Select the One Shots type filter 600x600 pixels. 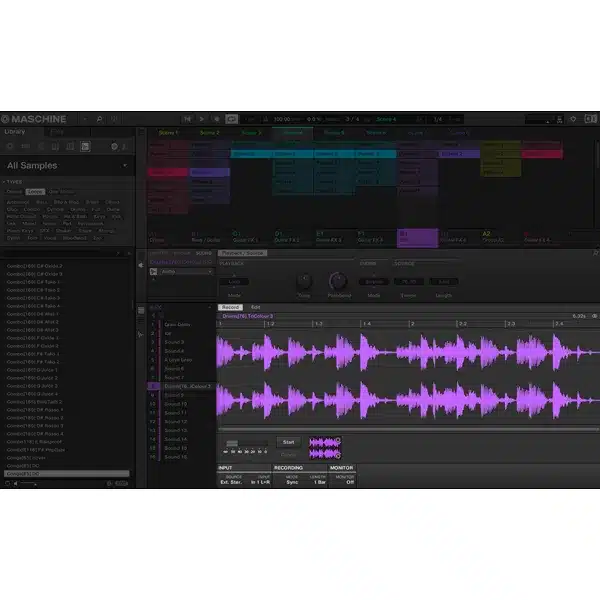(x=61, y=192)
